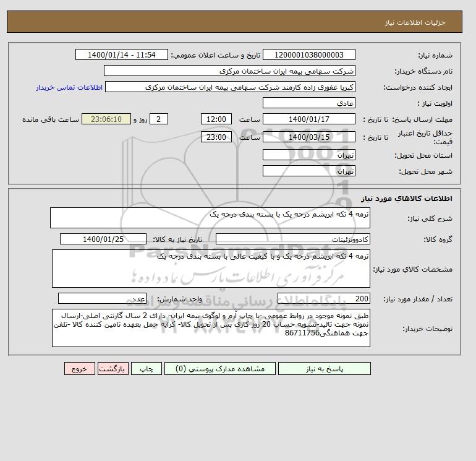Click the شهر محل تحویل label

pyautogui.click(x=425, y=171)
